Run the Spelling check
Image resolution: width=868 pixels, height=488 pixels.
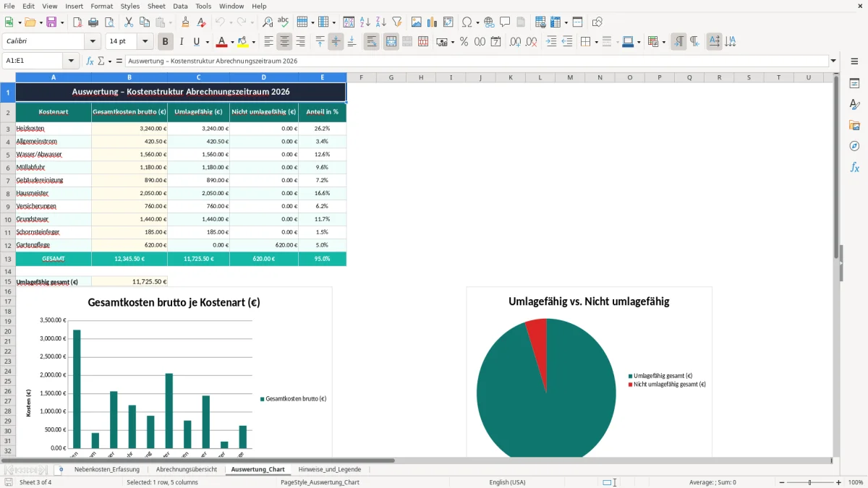(284, 22)
